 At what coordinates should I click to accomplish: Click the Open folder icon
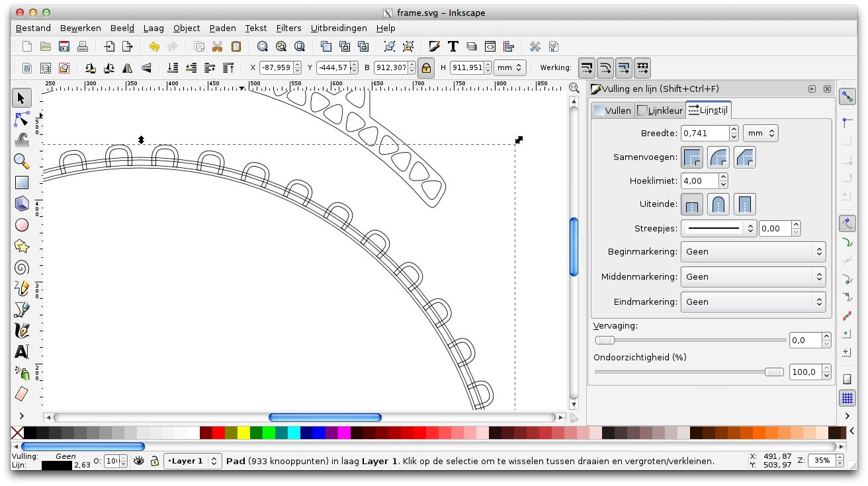(x=46, y=46)
